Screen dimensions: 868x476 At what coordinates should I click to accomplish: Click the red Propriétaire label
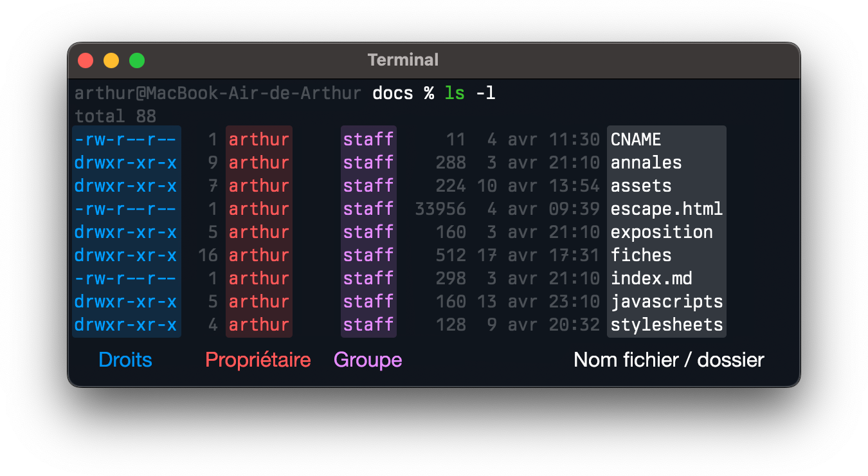[x=258, y=360]
